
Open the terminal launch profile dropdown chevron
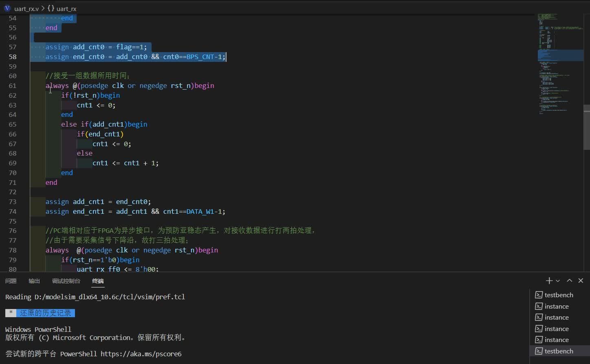click(x=557, y=281)
